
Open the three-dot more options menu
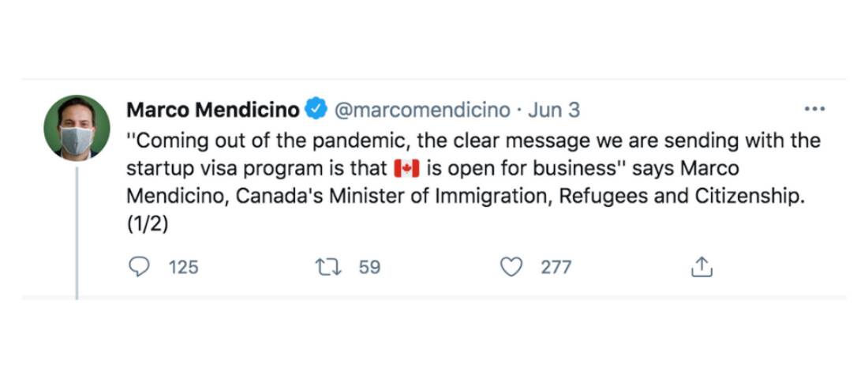point(813,109)
